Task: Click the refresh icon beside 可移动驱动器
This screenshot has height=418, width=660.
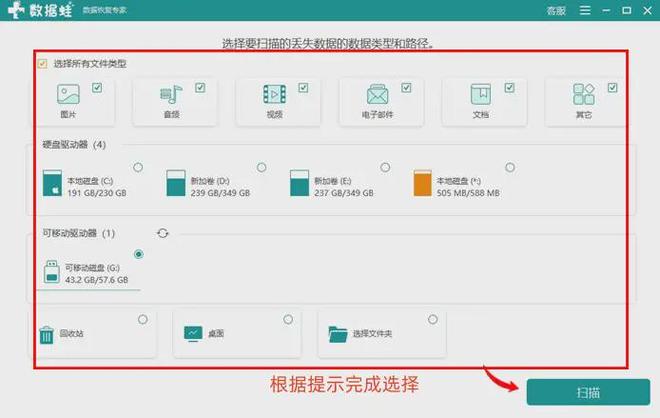Action: pos(163,233)
